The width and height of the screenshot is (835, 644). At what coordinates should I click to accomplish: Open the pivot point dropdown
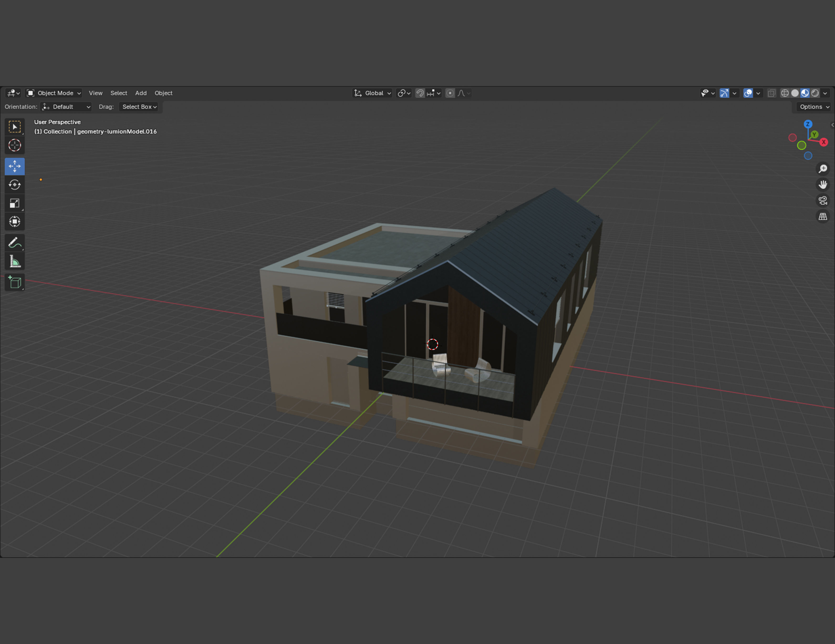[404, 93]
